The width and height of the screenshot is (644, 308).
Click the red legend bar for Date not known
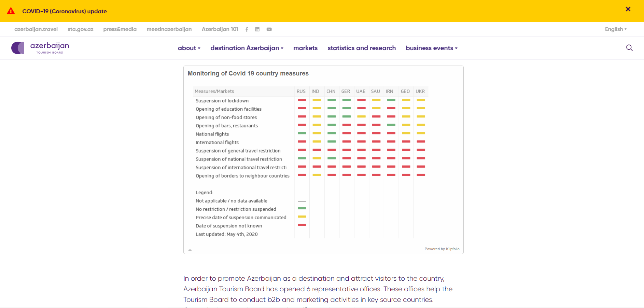tap(302, 225)
